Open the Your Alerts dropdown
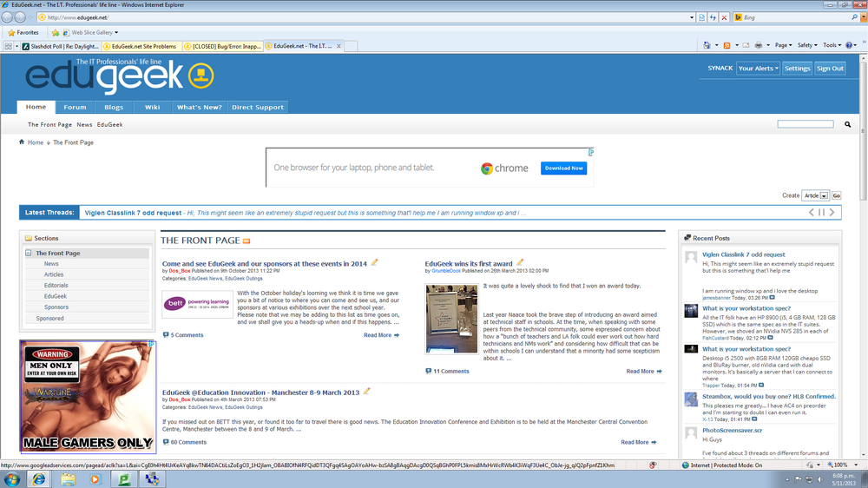Image resolution: width=868 pixels, height=488 pixels. [758, 68]
